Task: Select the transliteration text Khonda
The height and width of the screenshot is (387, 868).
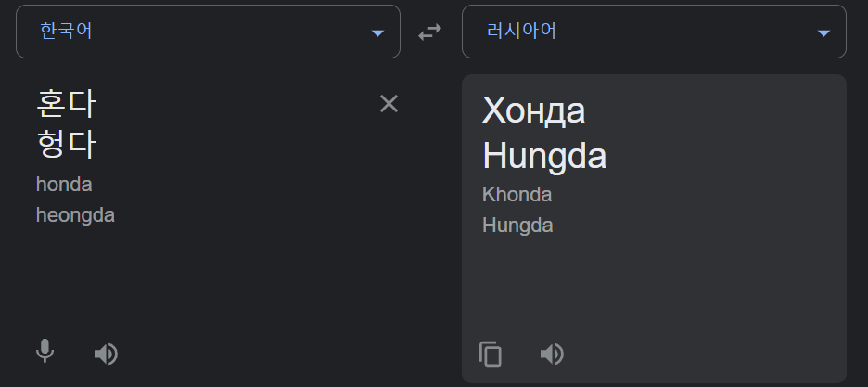Action: click(x=517, y=194)
